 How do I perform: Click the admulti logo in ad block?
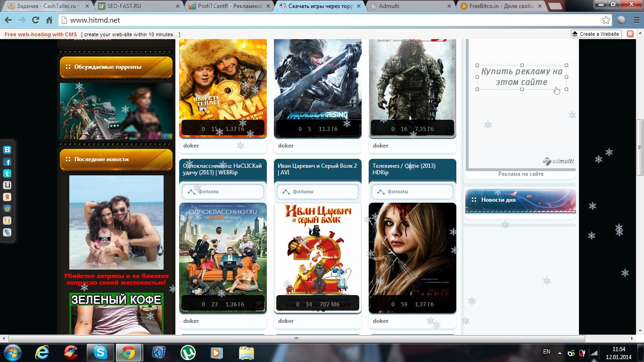pyautogui.click(x=558, y=161)
